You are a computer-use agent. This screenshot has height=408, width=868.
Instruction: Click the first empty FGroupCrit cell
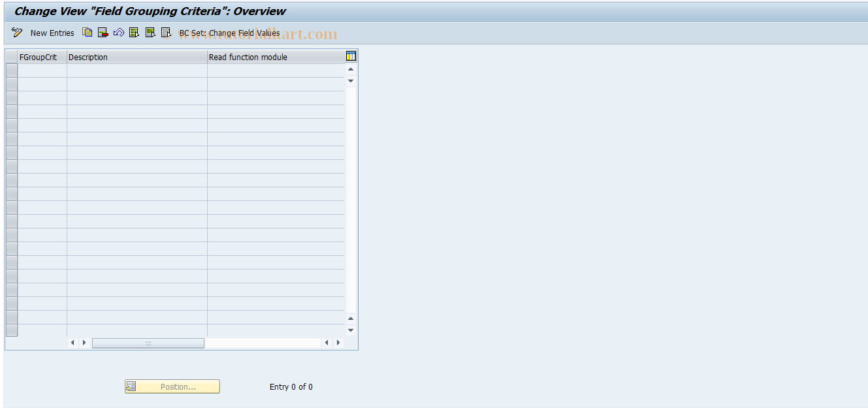(42, 71)
